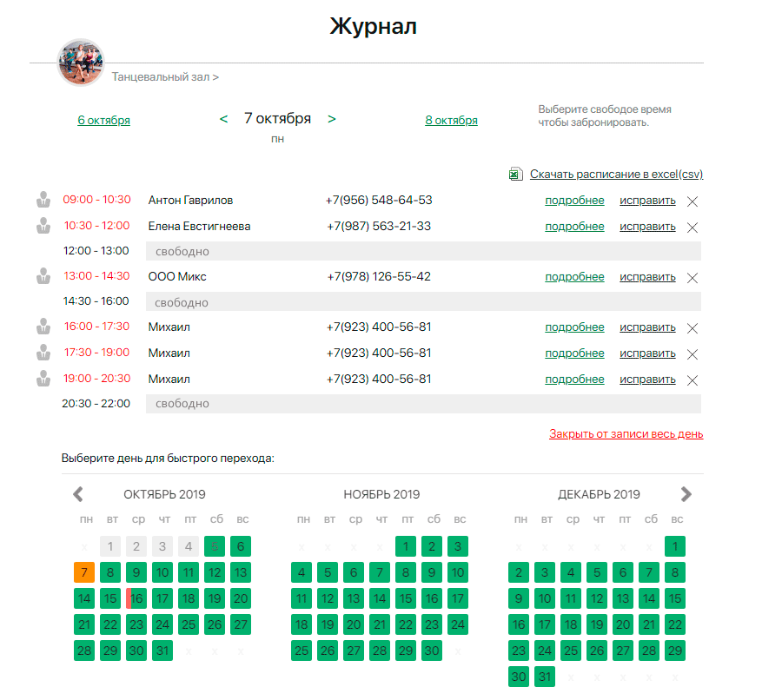The height and width of the screenshot is (700, 782).
Task: Show next months in calendar with right arrow
Action: pos(686,494)
